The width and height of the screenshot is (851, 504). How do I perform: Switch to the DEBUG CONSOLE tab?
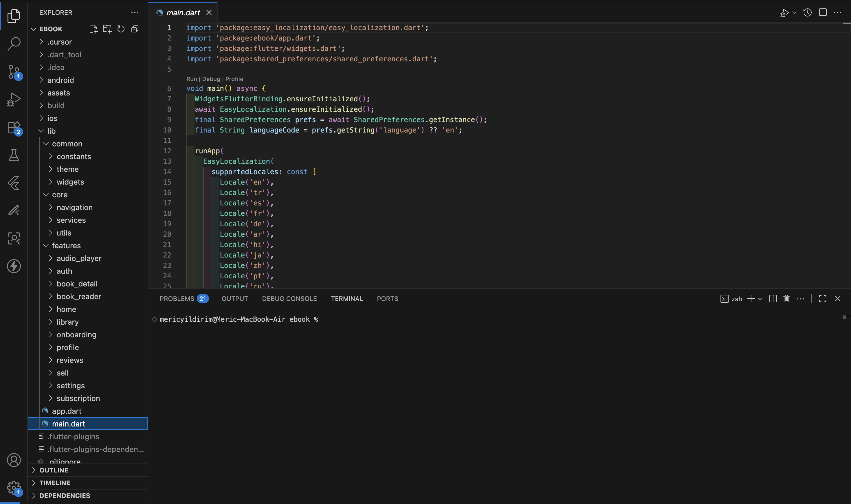[289, 299]
